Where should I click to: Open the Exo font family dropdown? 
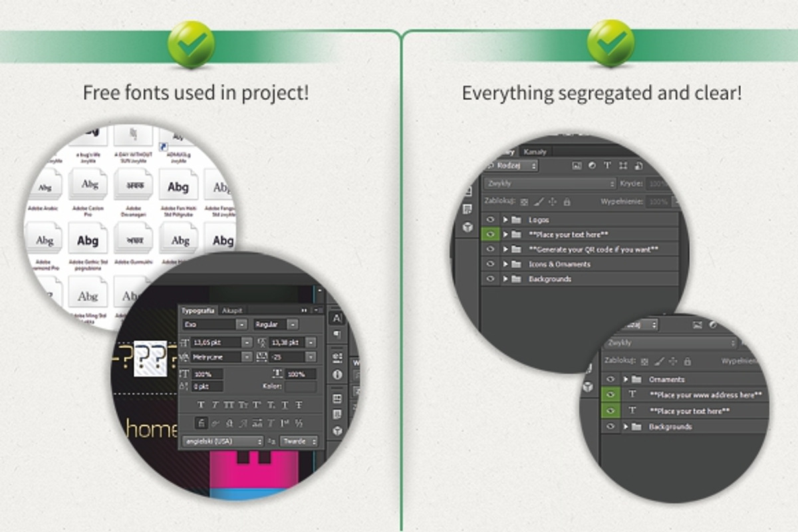click(214, 325)
